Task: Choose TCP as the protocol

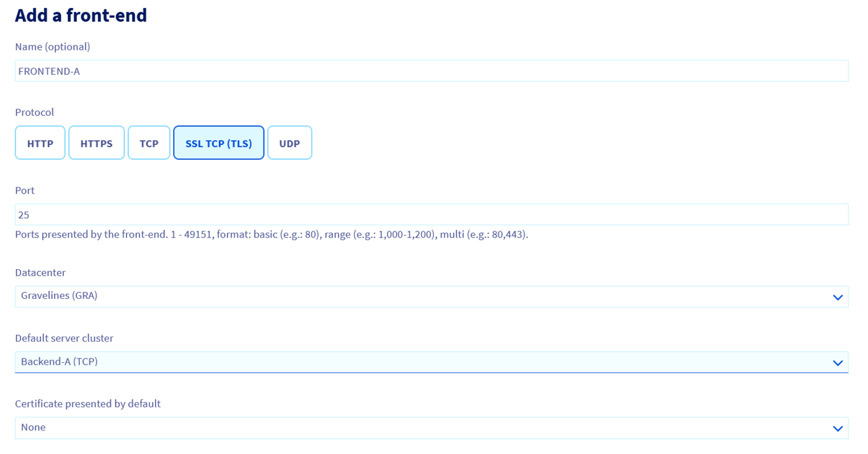Action: click(x=149, y=143)
